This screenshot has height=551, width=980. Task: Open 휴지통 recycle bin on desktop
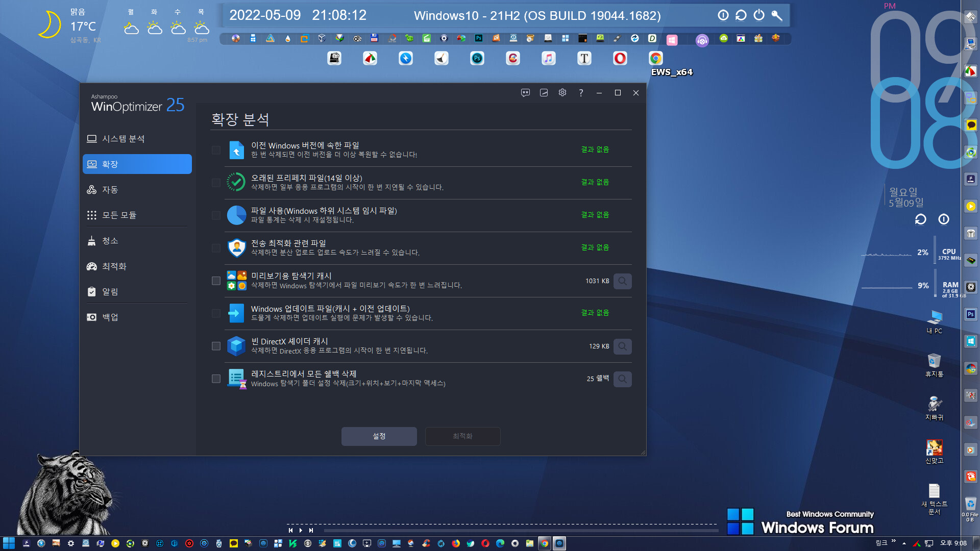[934, 365]
